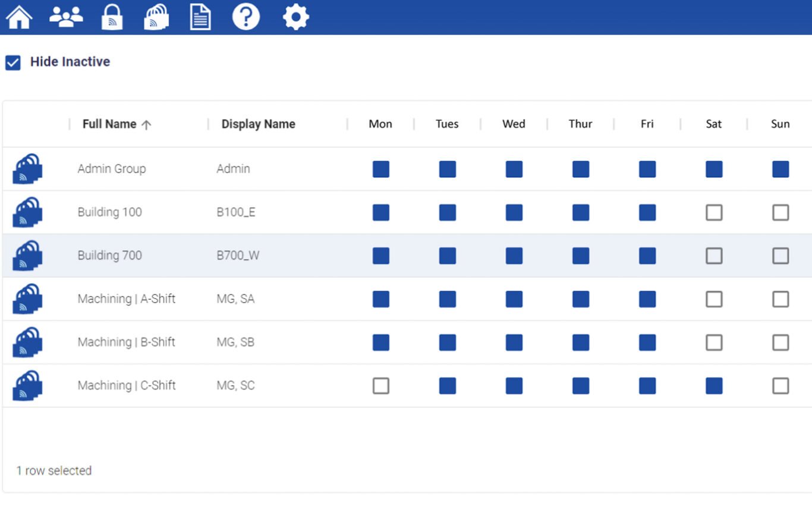Screen dimensions: 812x508
Task: Select the Admin Group name cell
Action: [112, 169]
